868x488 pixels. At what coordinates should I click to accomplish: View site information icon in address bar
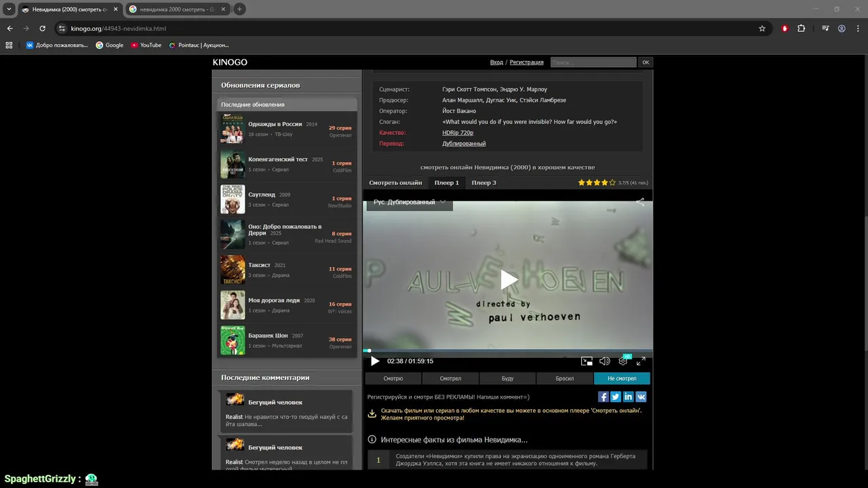coord(62,28)
